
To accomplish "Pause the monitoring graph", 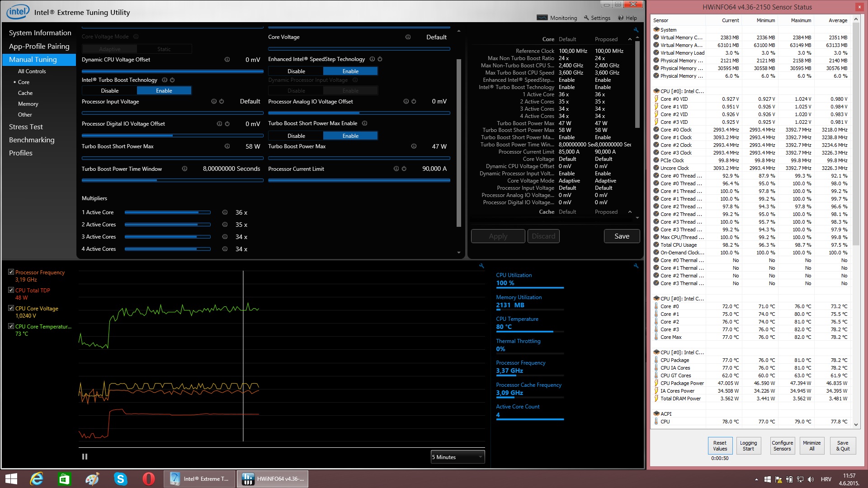I will click(85, 457).
